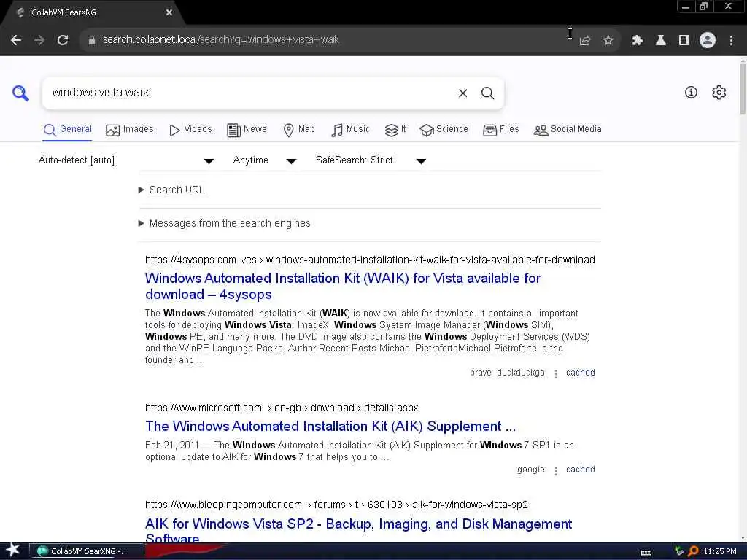Click the green network tray icon
Image resolution: width=747 pixels, height=560 pixels.
[x=679, y=551]
